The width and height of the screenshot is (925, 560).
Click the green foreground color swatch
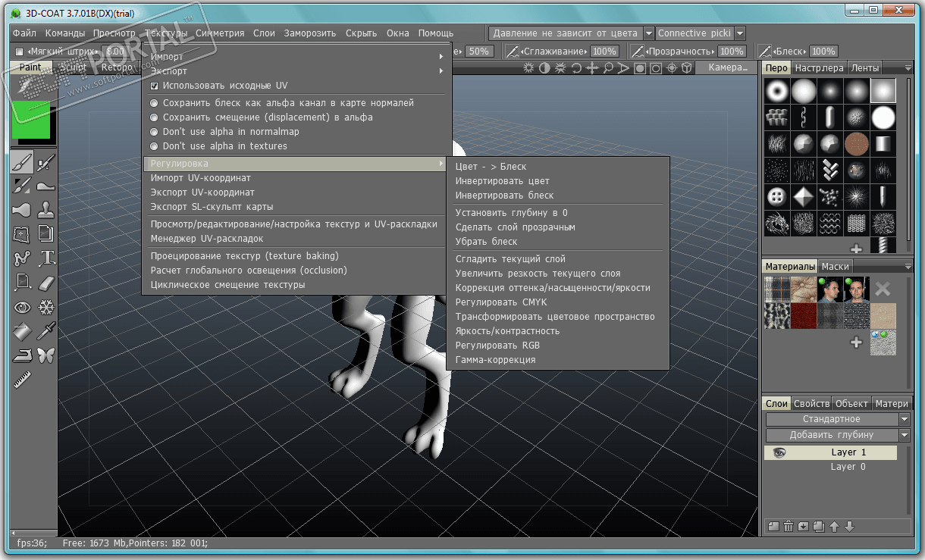click(30, 119)
